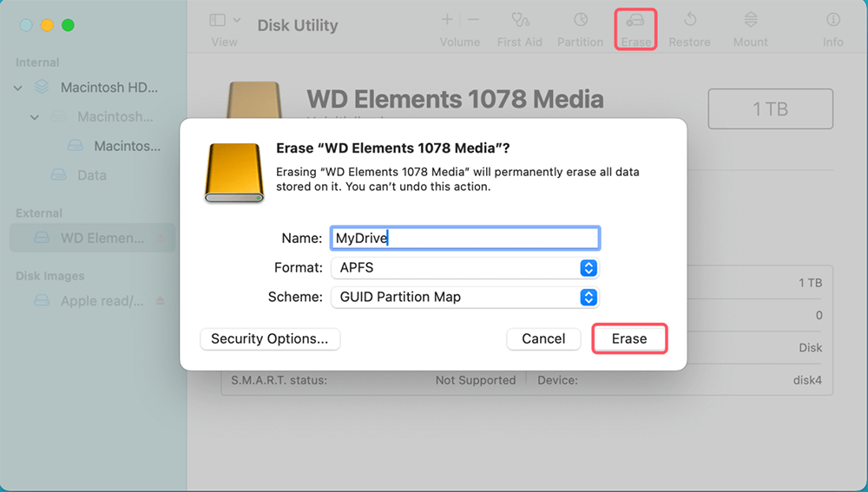The height and width of the screenshot is (492, 868).
Task: Open the Format APFS dropdown
Action: tap(464, 268)
